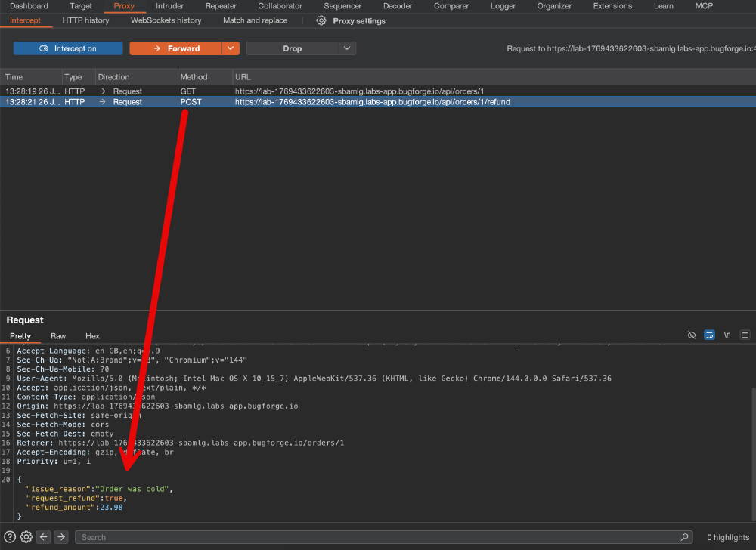Viewport: 756px width, 550px height.
Task: Forward the intercepted request
Action: tap(175, 48)
